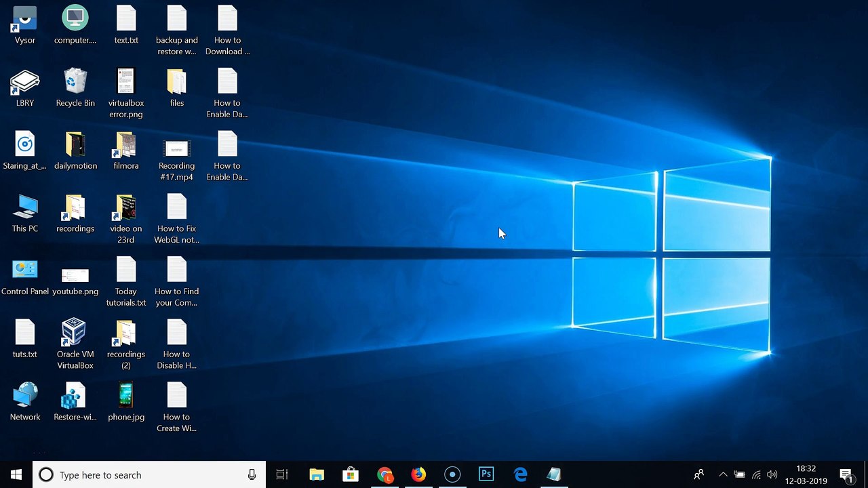Open the Windows Start menu
Screen dimensions: 868x488
(x=16, y=474)
